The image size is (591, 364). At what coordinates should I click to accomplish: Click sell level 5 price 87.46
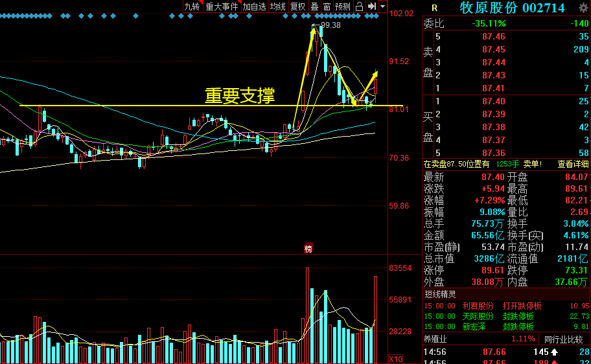494,36
